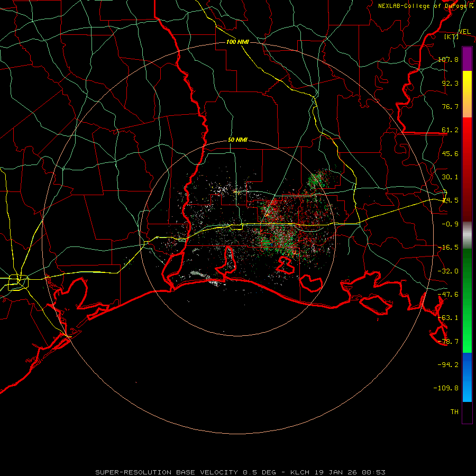Click the -47.6 value on velocity scale

pos(448,294)
